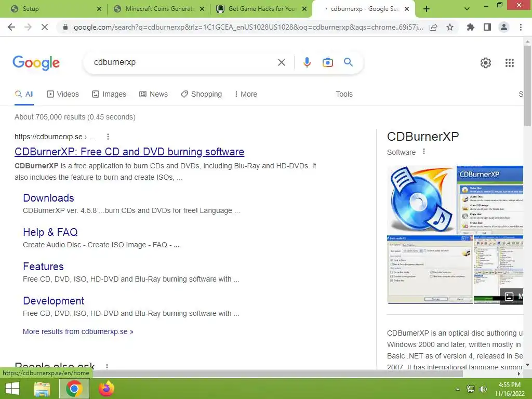Close the Setup tab
Viewport: 532px width, 399px height.
coord(99,9)
